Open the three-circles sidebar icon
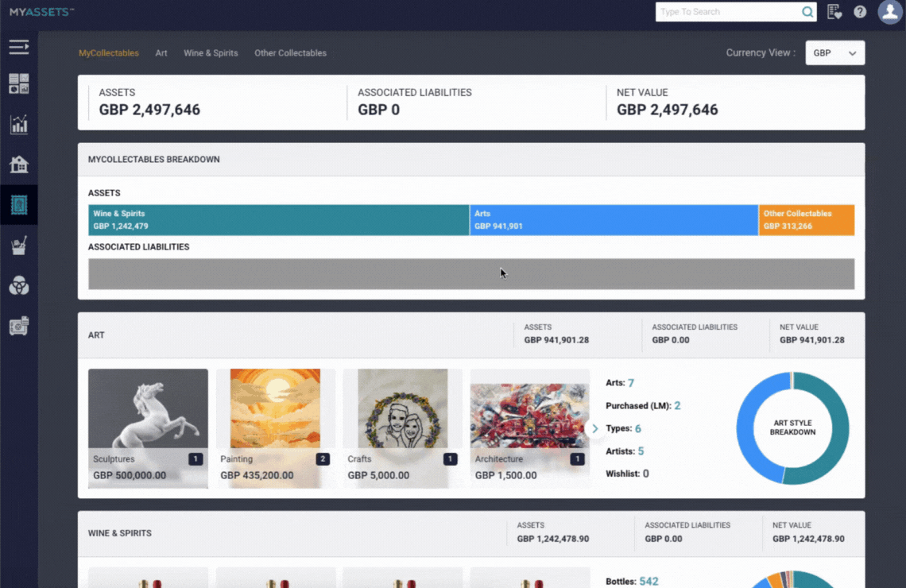 tap(18, 285)
